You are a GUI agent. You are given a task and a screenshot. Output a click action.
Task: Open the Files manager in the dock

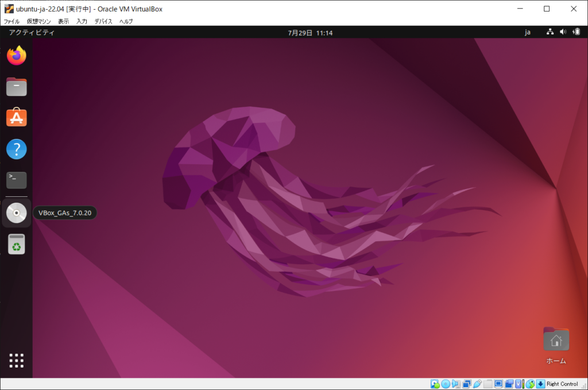pyautogui.click(x=17, y=87)
